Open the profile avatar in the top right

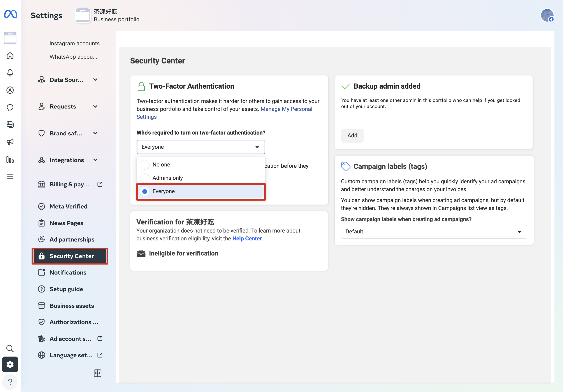click(547, 15)
